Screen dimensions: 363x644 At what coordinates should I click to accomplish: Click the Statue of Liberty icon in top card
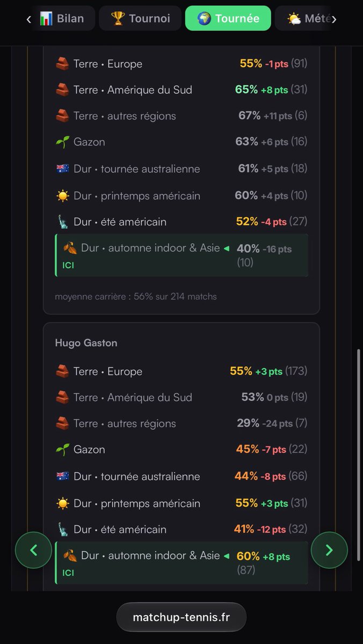click(x=62, y=222)
